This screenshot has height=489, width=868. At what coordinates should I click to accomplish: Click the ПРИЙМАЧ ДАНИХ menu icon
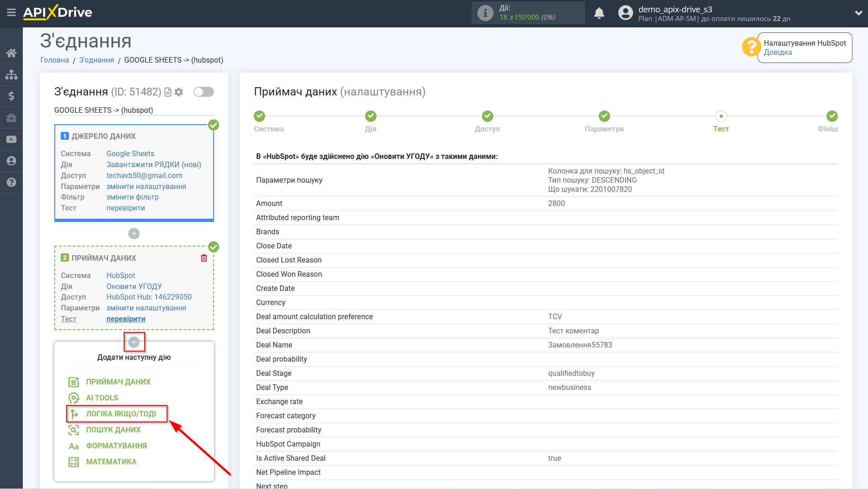point(73,382)
